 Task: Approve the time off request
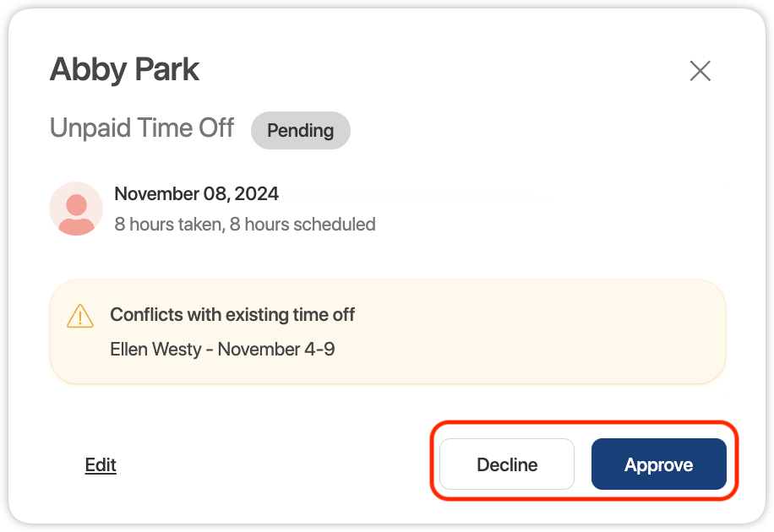coord(658,464)
